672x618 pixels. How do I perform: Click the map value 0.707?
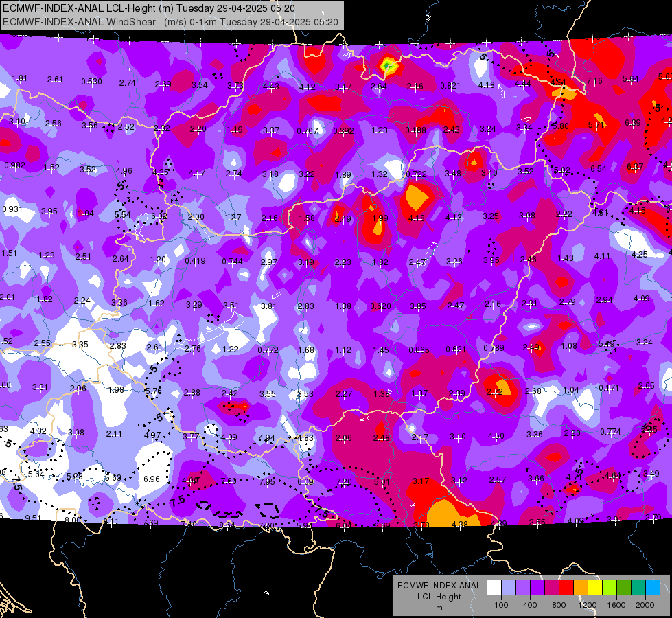(x=308, y=130)
